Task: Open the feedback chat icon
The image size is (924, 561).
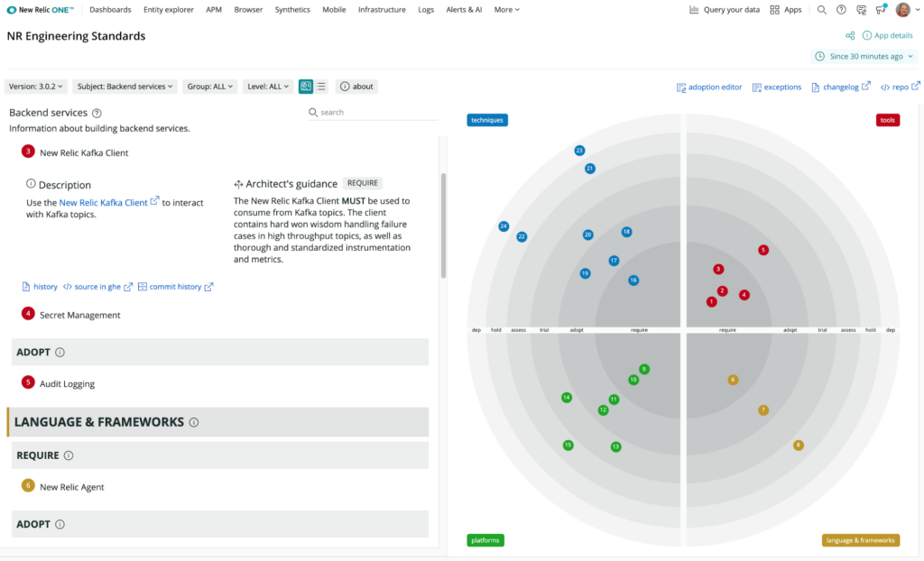Action: point(861,9)
